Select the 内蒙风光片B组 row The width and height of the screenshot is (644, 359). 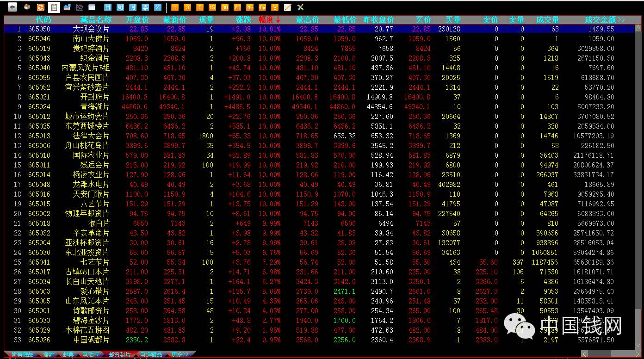click(x=319, y=68)
